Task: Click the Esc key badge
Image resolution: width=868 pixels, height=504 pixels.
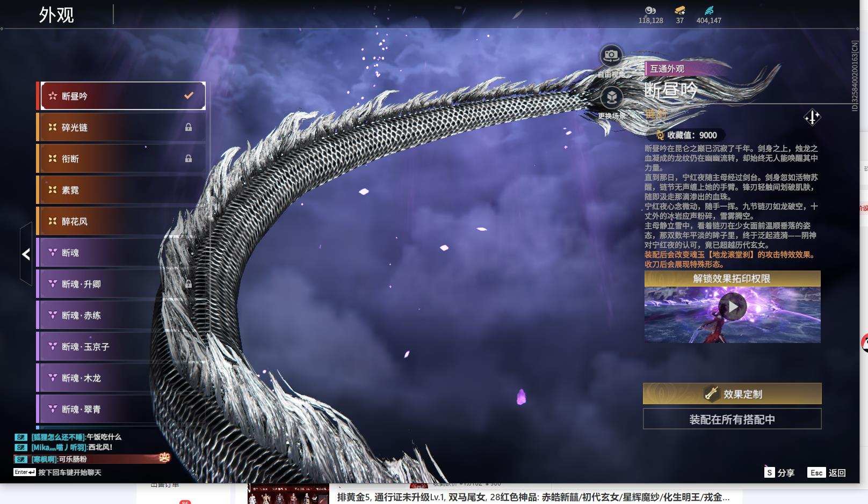Action: [816, 472]
